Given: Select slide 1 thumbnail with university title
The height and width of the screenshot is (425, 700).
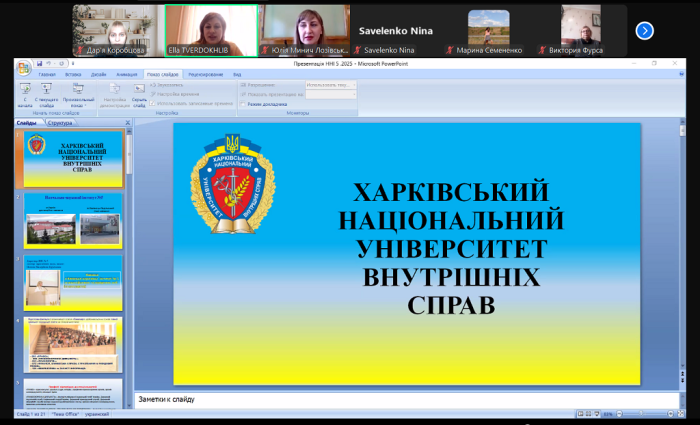Looking at the screenshot, I should point(73,159).
